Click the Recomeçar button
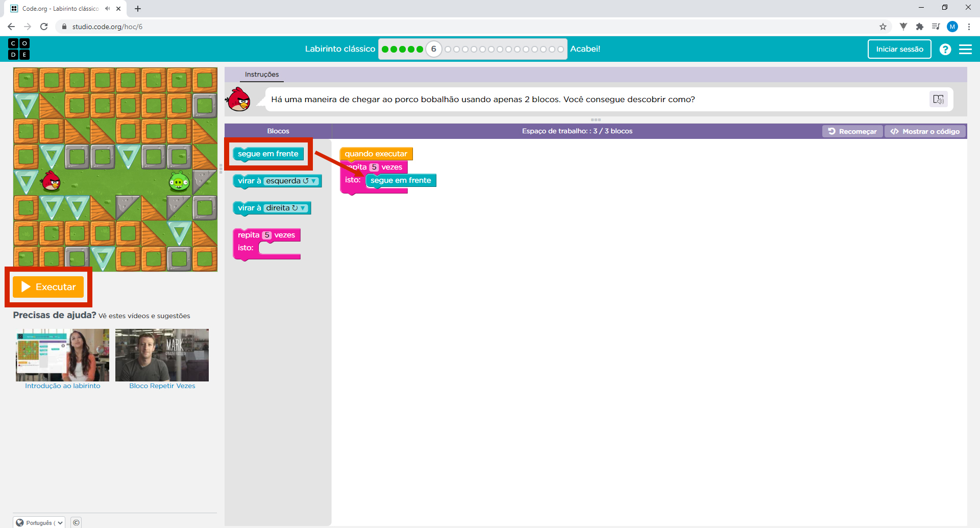 point(852,131)
